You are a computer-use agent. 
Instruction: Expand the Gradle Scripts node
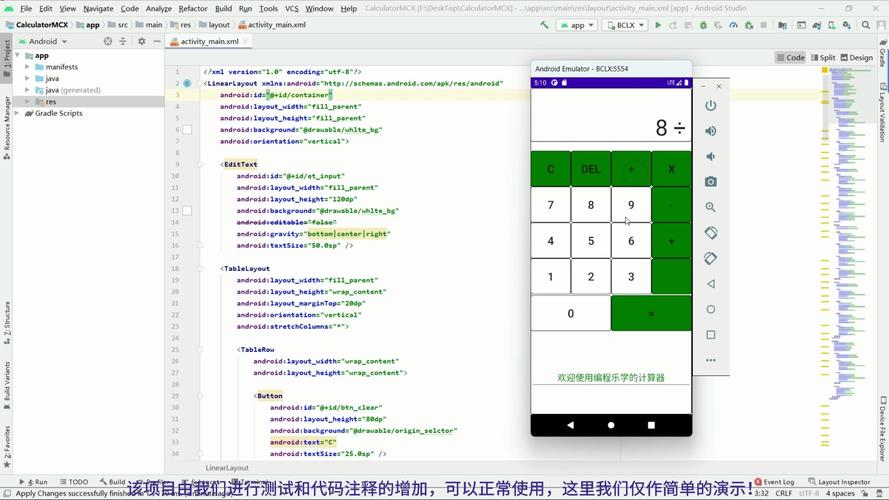click(18, 113)
